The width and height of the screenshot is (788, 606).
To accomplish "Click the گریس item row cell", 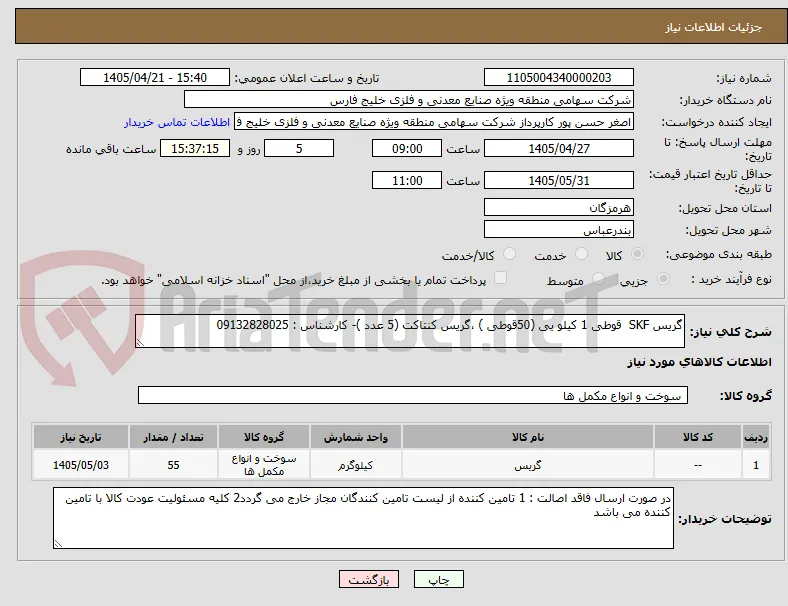I will tap(528, 465).
